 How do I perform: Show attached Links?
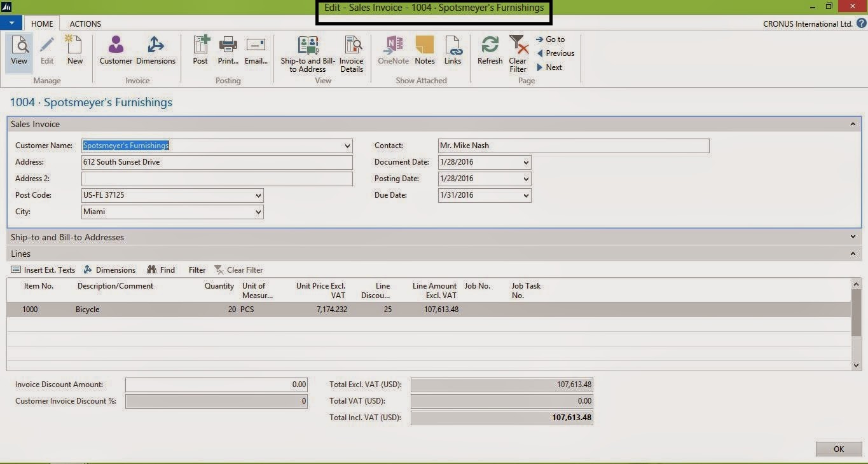[453, 51]
